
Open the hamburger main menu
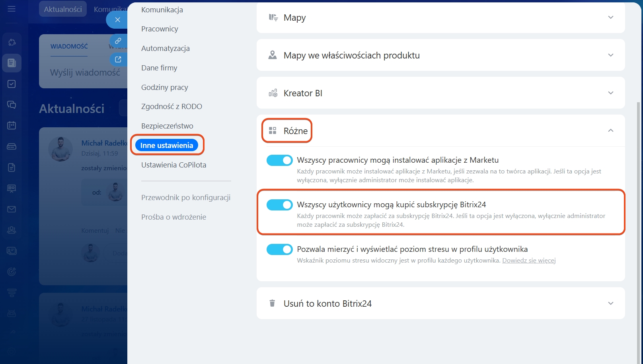tap(12, 9)
